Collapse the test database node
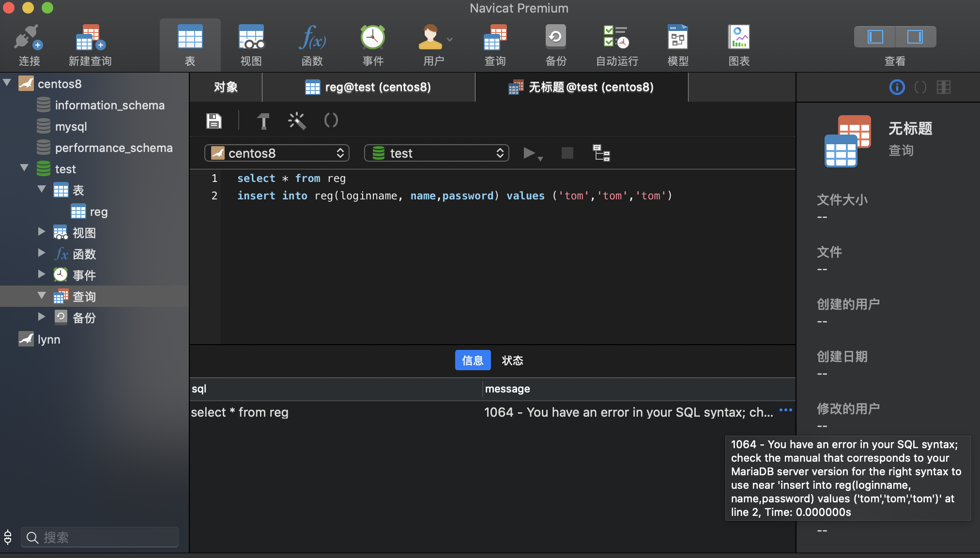980x558 pixels. (x=25, y=168)
